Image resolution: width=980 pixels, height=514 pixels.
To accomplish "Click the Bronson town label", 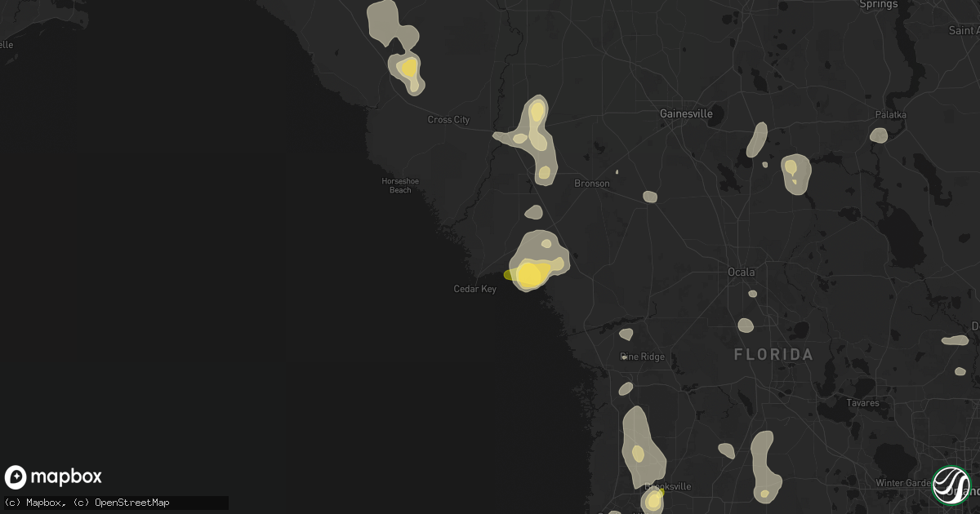I will click(x=592, y=184).
